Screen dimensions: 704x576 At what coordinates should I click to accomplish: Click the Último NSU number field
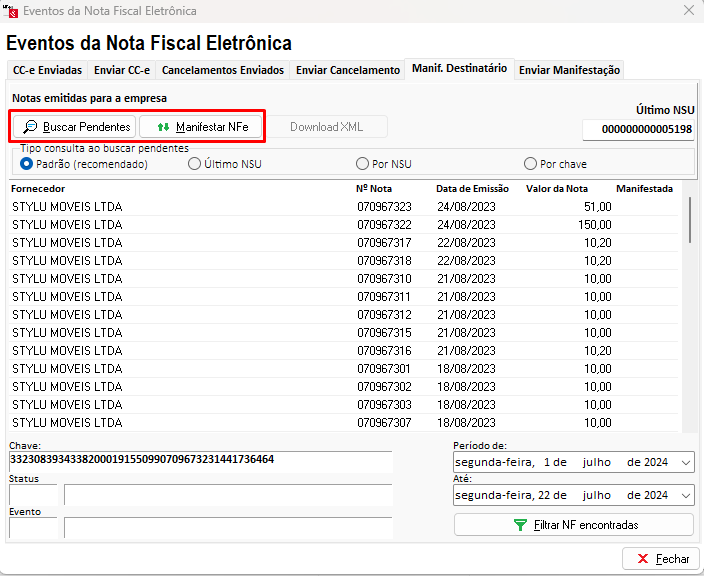click(x=638, y=130)
